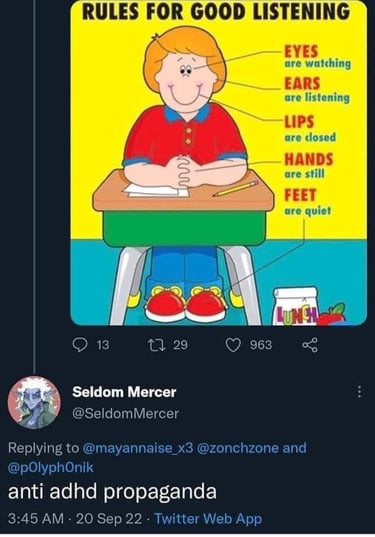
Task: Visit the @zonchzone mention link
Action: tap(238, 448)
